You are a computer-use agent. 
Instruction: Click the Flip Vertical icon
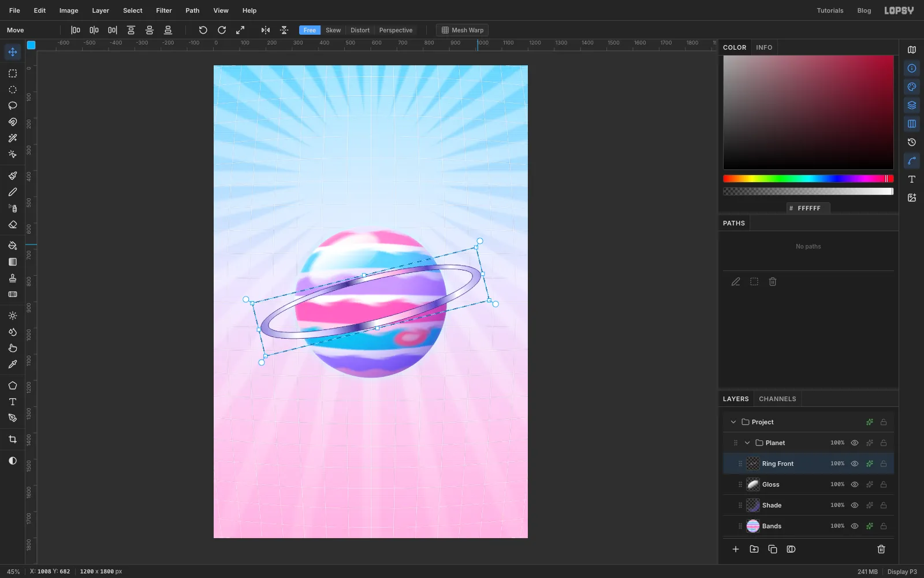284,30
